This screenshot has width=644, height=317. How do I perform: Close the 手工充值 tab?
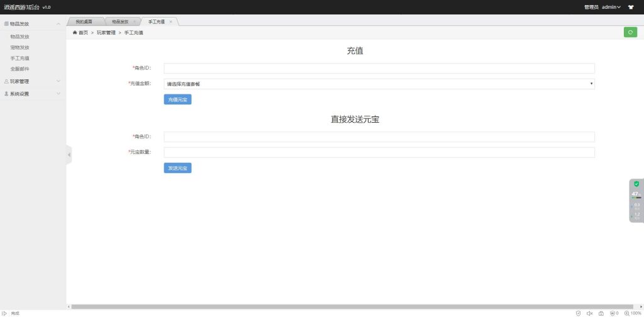tap(171, 21)
